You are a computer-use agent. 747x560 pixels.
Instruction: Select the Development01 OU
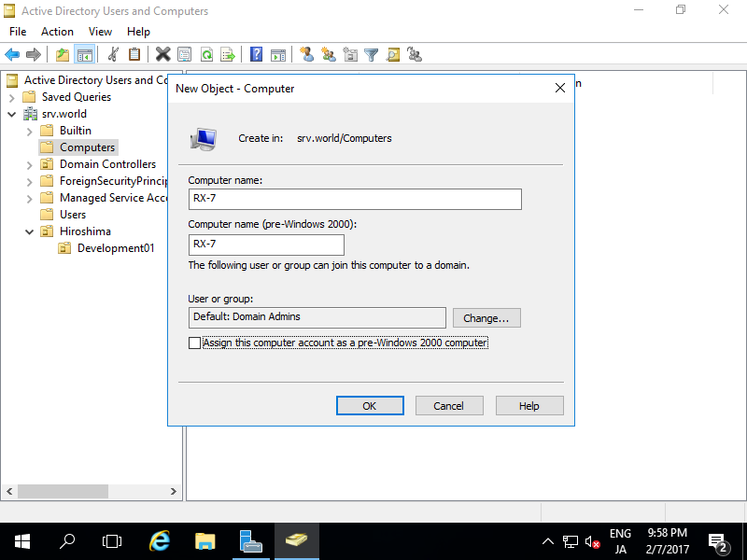pos(116,248)
